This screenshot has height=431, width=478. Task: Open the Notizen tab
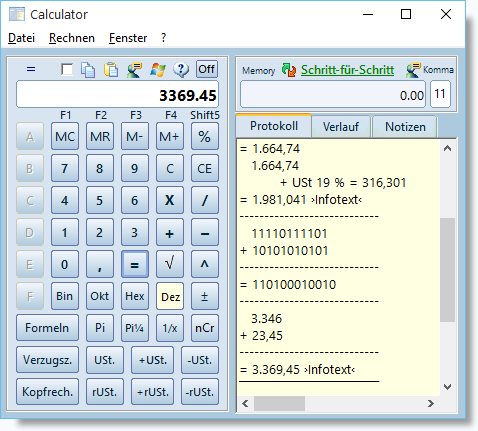point(405,127)
